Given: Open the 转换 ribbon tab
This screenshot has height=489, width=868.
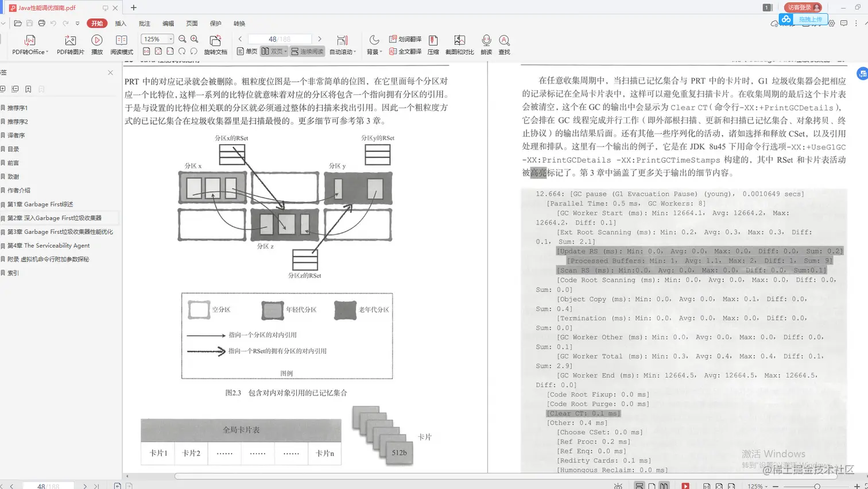Looking at the screenshot, I should tap(239, 24).
